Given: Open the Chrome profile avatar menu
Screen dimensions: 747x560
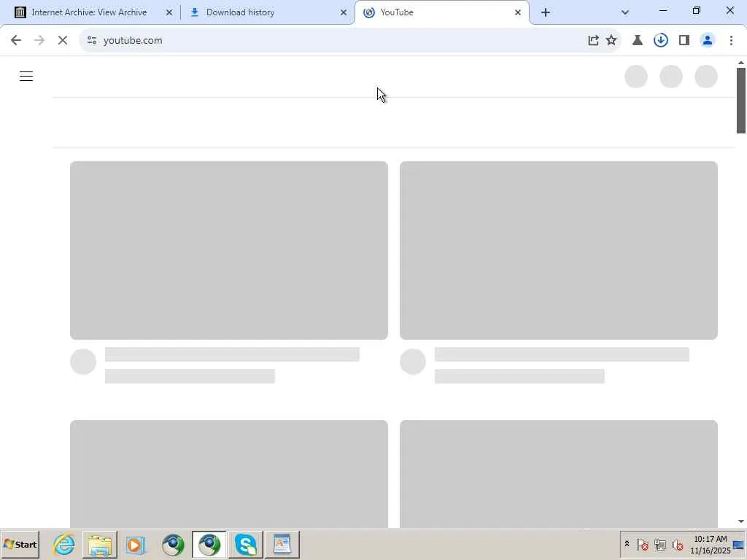Looking at the screenshot, I should (708, 41).
